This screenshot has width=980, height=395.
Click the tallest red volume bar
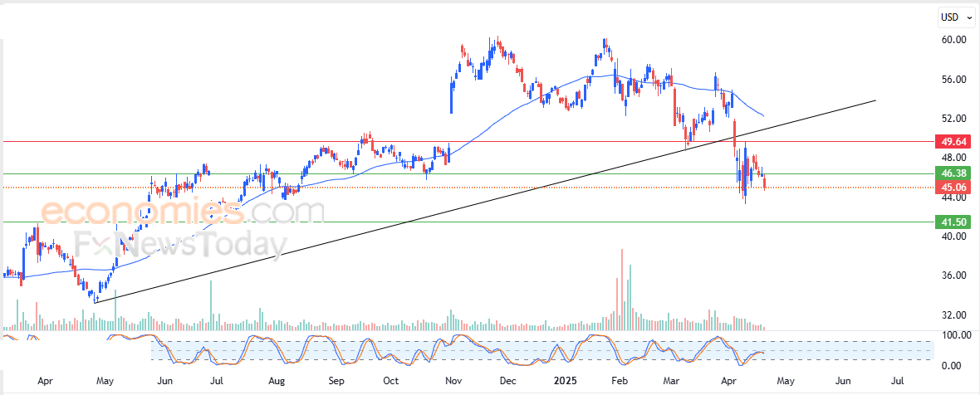622,289
